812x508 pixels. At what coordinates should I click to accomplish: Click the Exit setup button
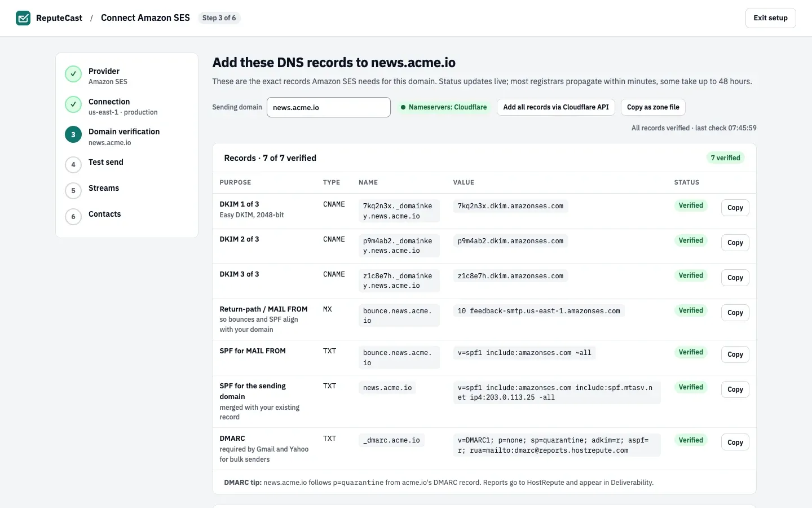pyautogui.click(x=770, y=18)
